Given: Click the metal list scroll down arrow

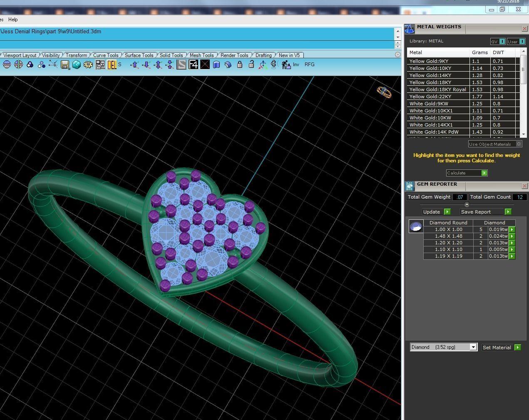Looking at the screenshot, I should 524,134.
